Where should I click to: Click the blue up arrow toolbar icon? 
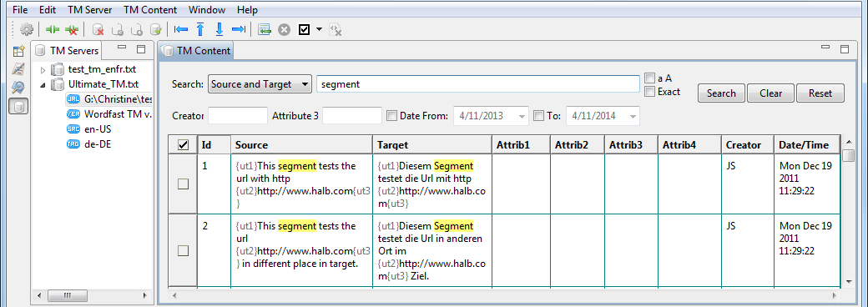(200, 29)
